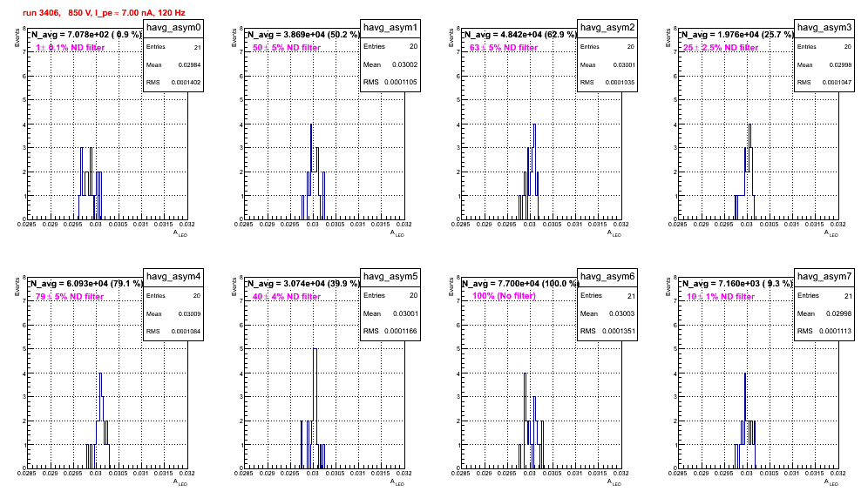Select the havg_asym4 stats box title

coord(173,276)
